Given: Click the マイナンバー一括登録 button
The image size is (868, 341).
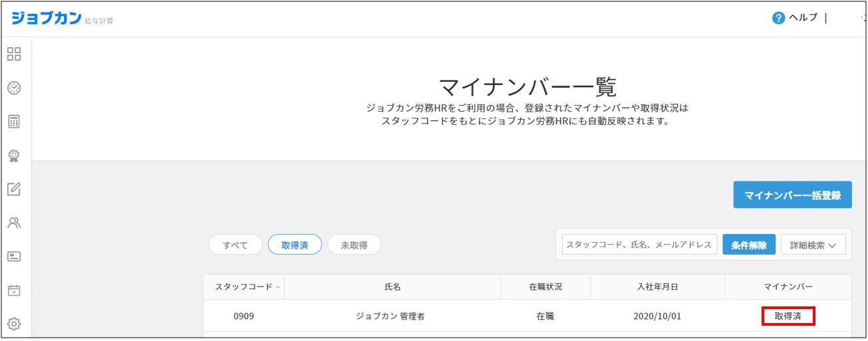Looking at the screenshot, I should (x=792, y=195).
